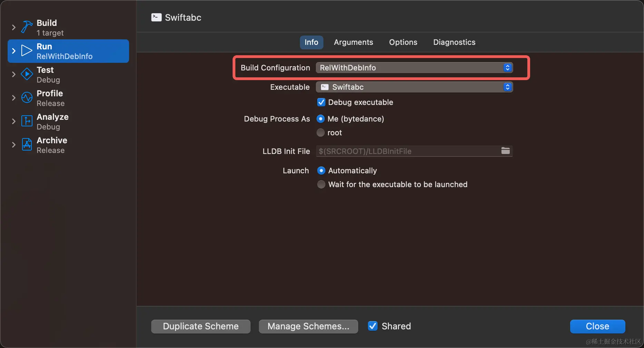Click the blue Close button
Screen dimensions: 644x348
tap(597, 326)
